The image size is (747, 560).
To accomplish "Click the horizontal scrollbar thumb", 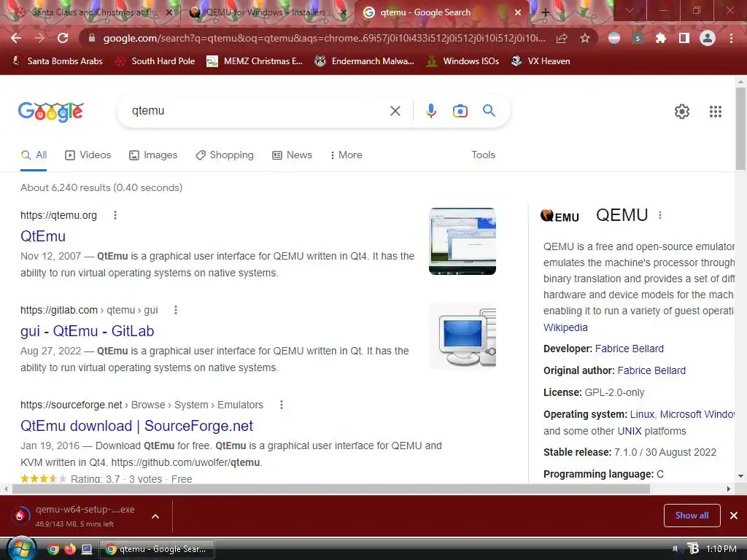I will pyautogui.click(x=331, y=489).
